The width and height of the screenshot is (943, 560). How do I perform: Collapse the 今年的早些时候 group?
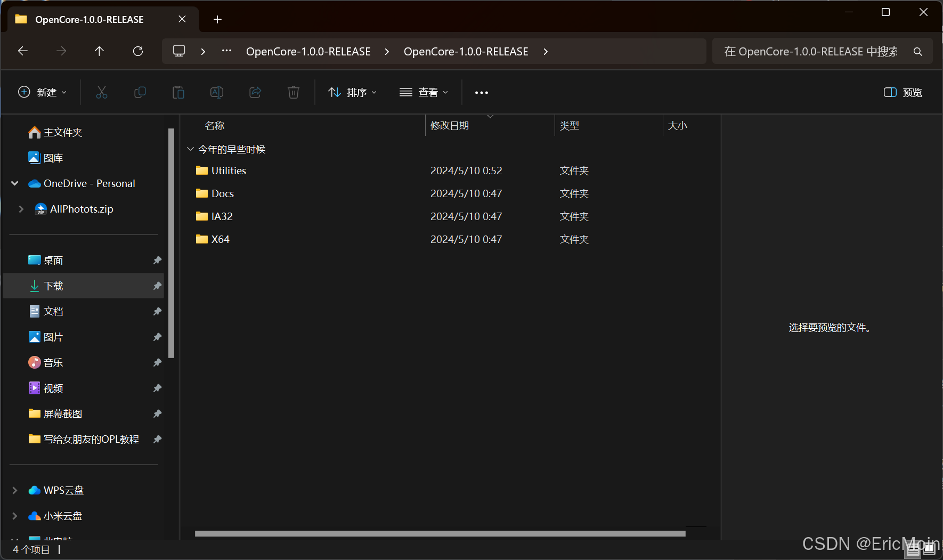(190, 149)
